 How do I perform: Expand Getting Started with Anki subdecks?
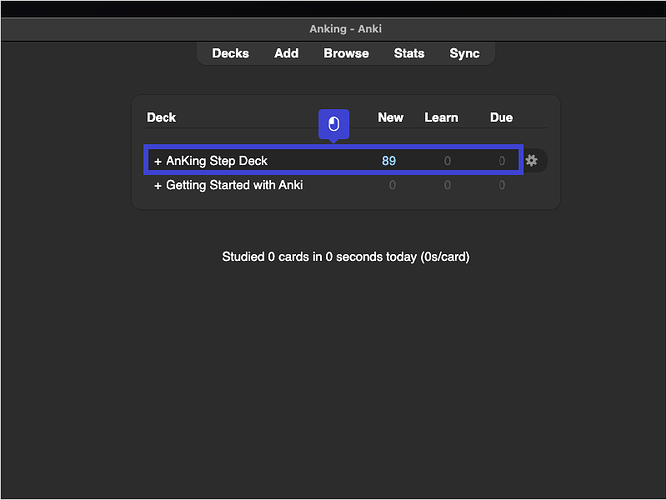coord(158,185)
